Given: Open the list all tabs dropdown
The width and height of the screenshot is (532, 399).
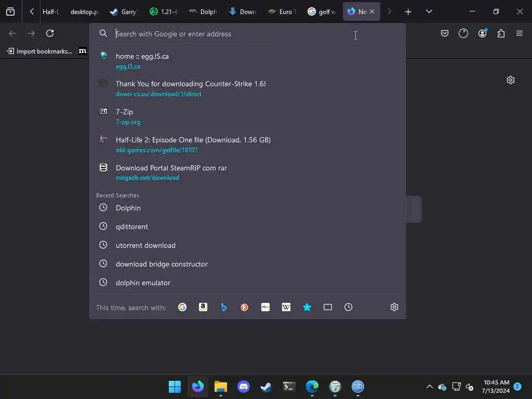Looking at the screenshot, I should pos(429,11).
